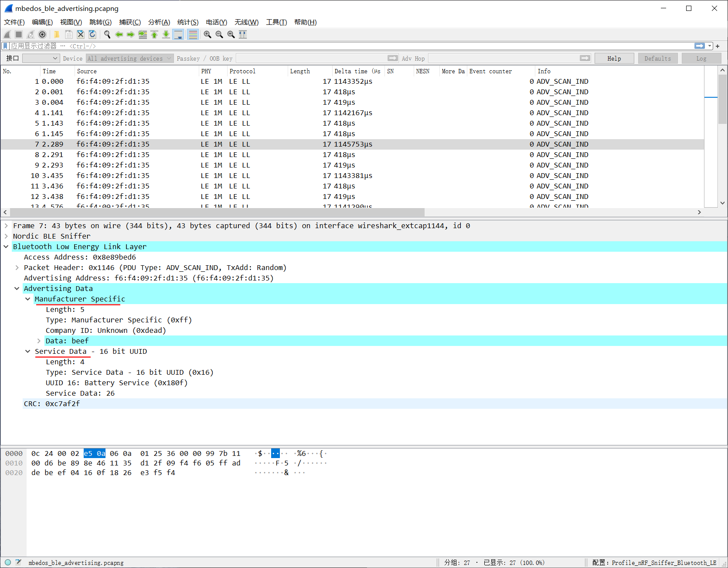The height and width of the screenshot is (568, 728).
Task: Go forward in packet history
Action: [x=131, y=34]
